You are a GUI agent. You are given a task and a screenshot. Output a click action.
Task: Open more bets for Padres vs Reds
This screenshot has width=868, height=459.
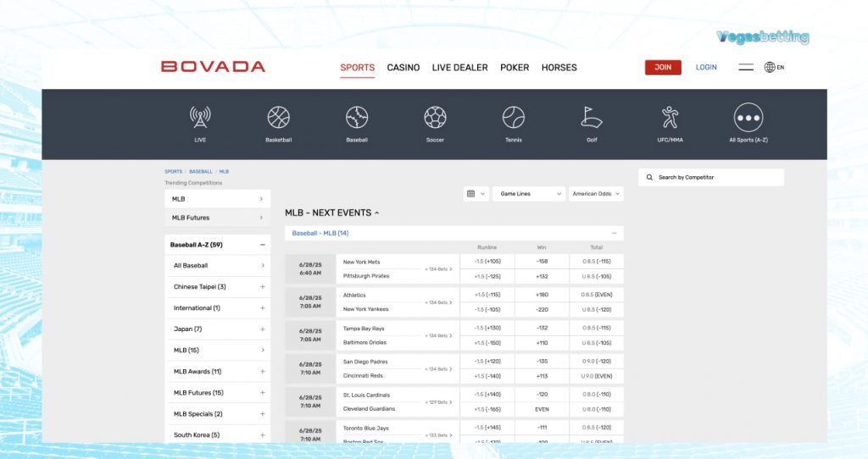(438, 369)
